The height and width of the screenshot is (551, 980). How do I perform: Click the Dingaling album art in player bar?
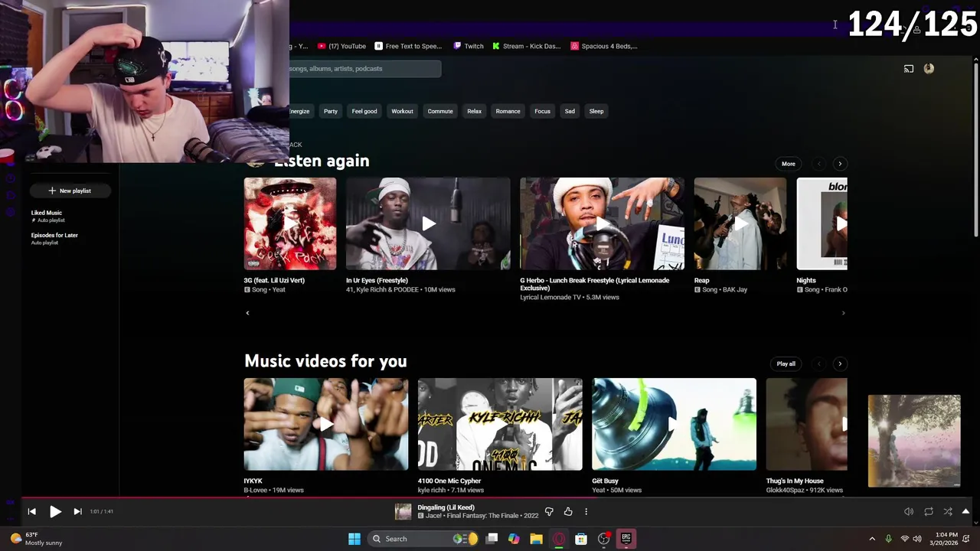point(403,511)
